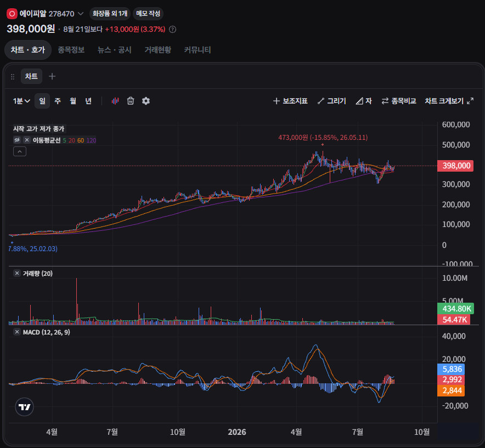Viewport: 485px width, 448px height.
Task: Click the trash icon to clear drawings
Action: pyautogui.click(x=131, y=101)
